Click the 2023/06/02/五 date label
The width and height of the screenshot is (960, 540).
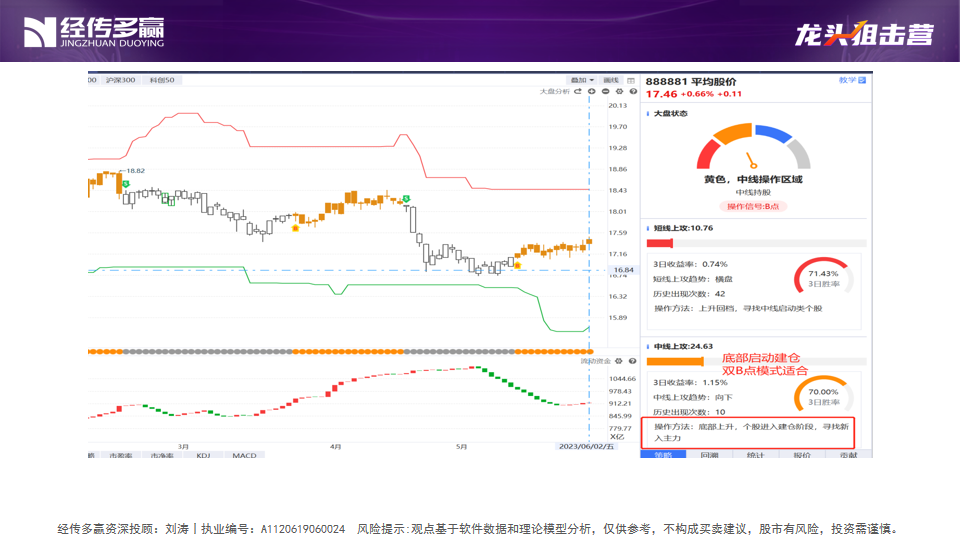pos(587,446)
